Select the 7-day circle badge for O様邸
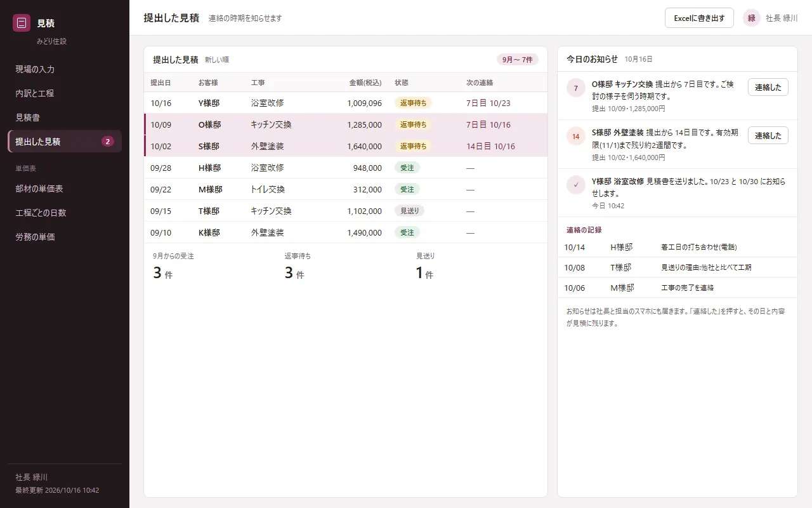Image resolution: width=812 pixels, height=508 pixels. coord(575,88)
